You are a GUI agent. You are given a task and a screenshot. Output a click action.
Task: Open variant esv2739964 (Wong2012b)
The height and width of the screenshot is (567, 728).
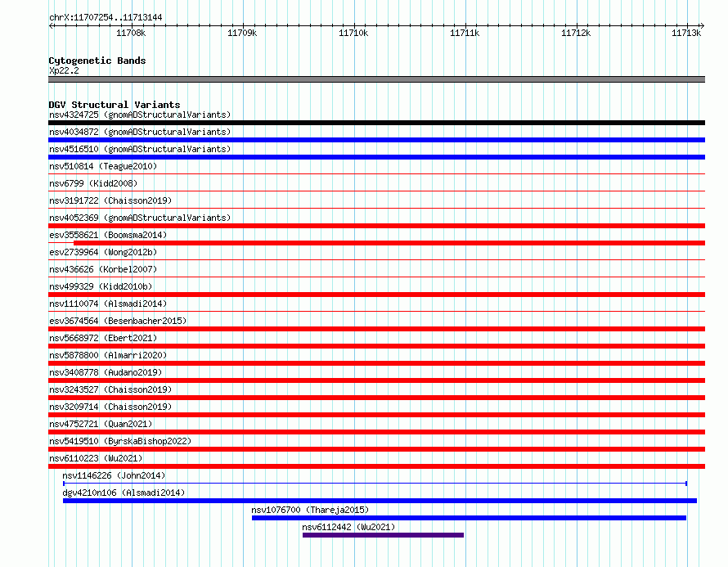103,252
